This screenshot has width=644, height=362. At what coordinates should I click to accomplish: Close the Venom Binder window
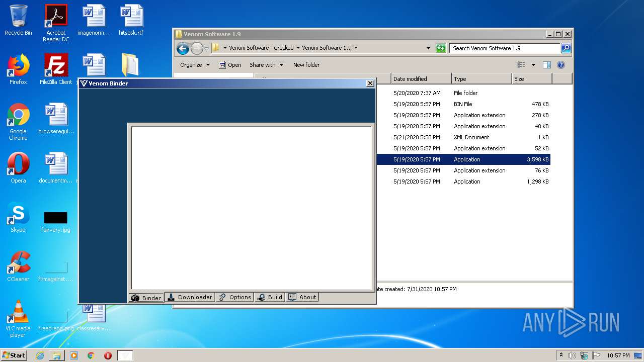pos(370,83)
